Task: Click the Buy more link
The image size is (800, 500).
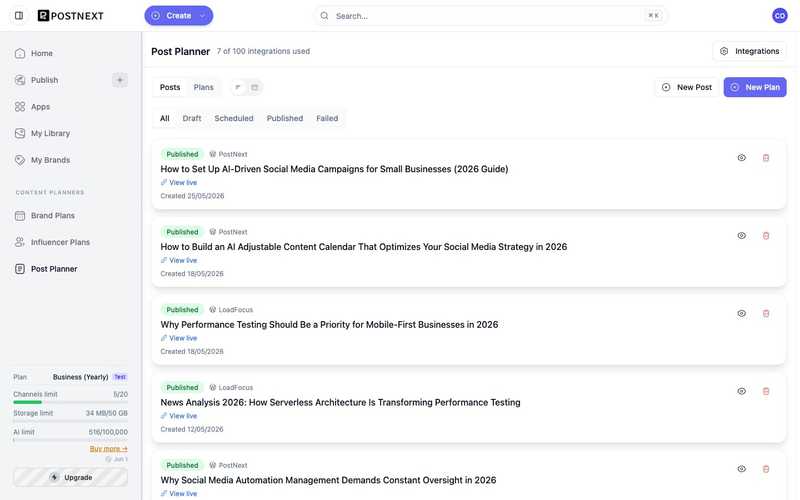Action: 109,449
